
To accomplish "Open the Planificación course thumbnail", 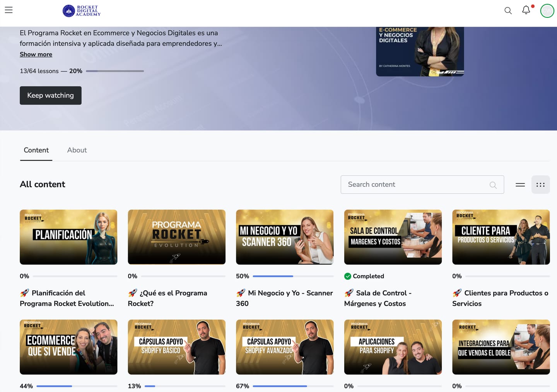I will pos(68,237).
